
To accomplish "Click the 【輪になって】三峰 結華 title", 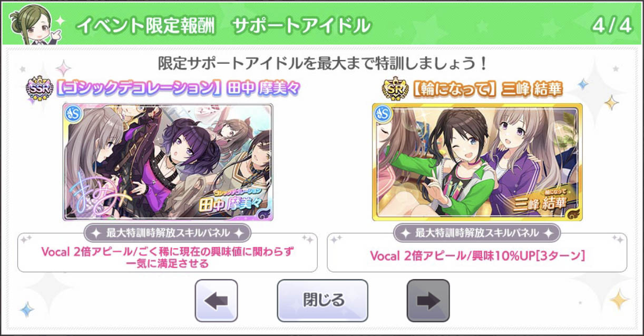I will pos(487,89).
